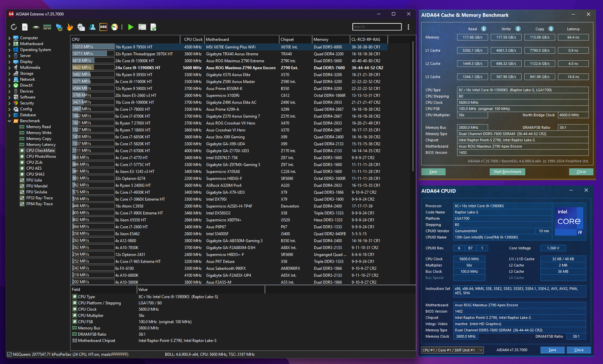The height and width of the screenshot is (364, 603).
Task: Click Close button in AIDA64 CPUID window
Action: (x=579, y=350)
